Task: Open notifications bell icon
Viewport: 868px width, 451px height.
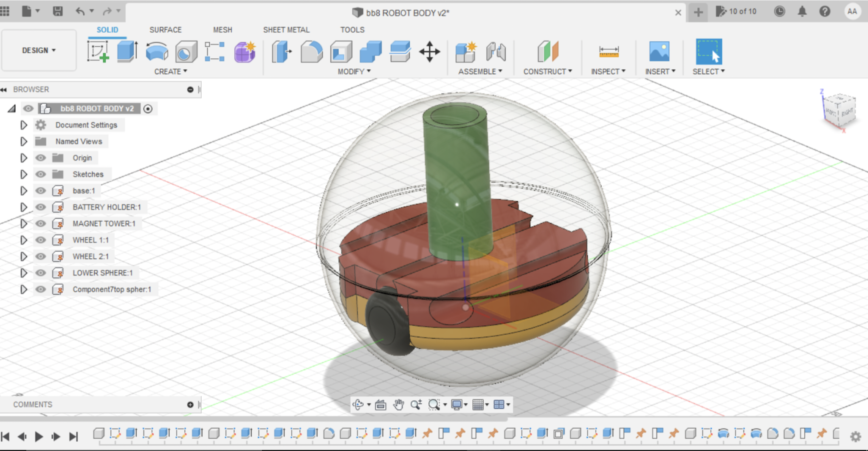Action: [x=802, y=11]
